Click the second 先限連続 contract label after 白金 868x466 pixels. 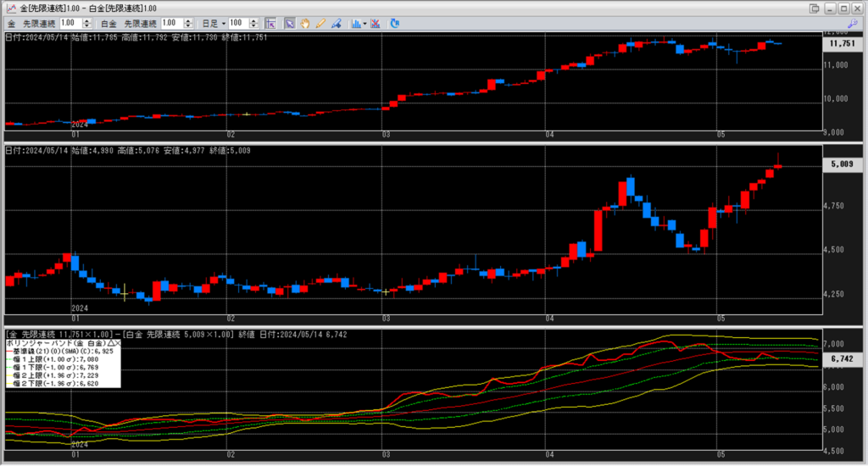pos(140,23)
